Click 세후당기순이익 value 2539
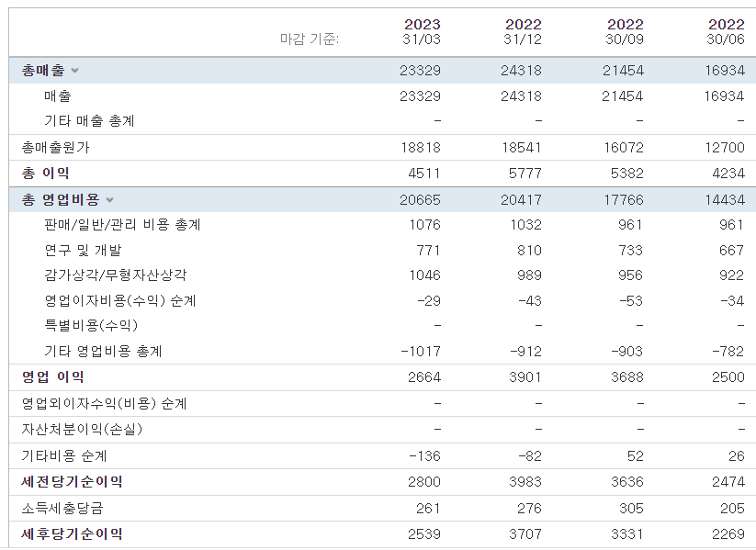The width and height of the screenshot is (756, 550). [424, 534]
